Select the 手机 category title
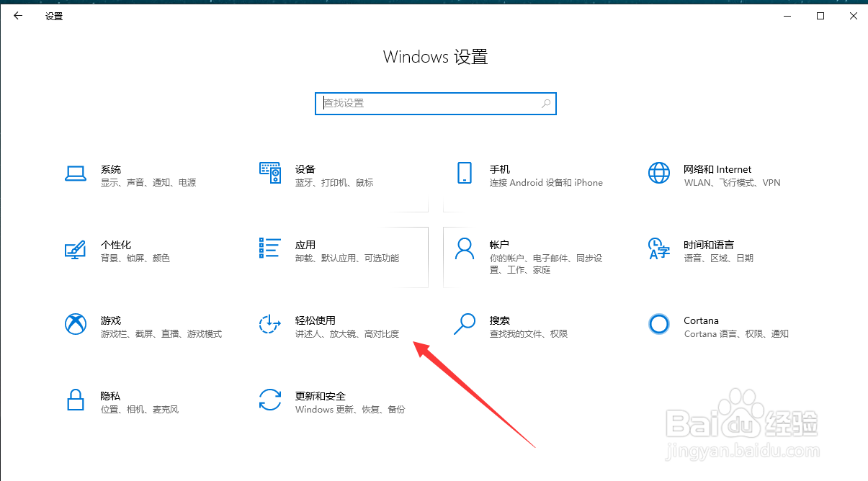868x481 pixels. (x=500, y=169)
